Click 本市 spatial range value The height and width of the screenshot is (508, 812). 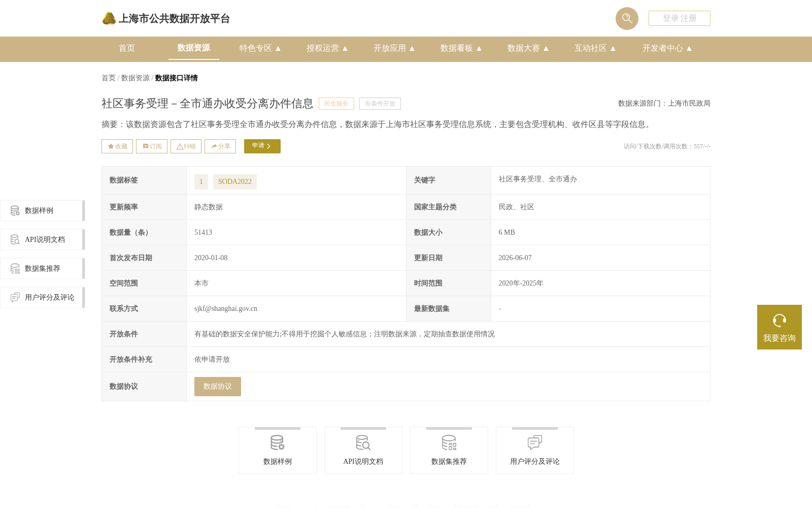201,283
